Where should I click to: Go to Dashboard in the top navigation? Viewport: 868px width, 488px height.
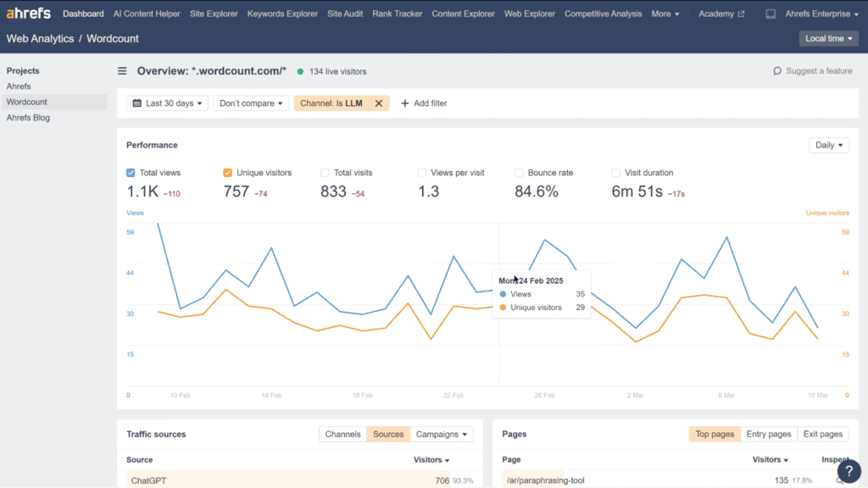(83, 14)
